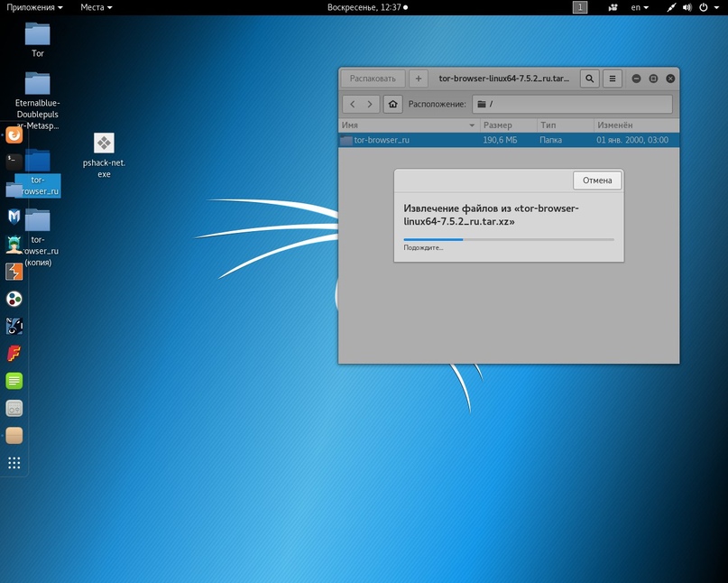Click the screen recording indicator in the top bar
Image resolution: width=728 pixels, height=583 pixels.
[613, 7]
